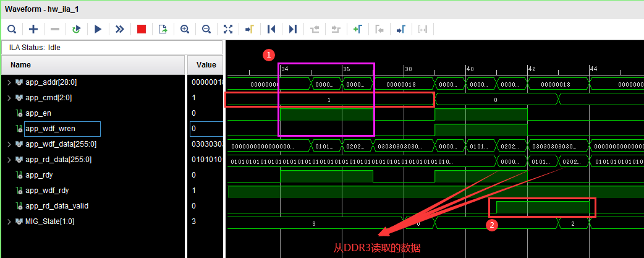Click the ILA Status: Idle field
644x258 pixels.
112,47
